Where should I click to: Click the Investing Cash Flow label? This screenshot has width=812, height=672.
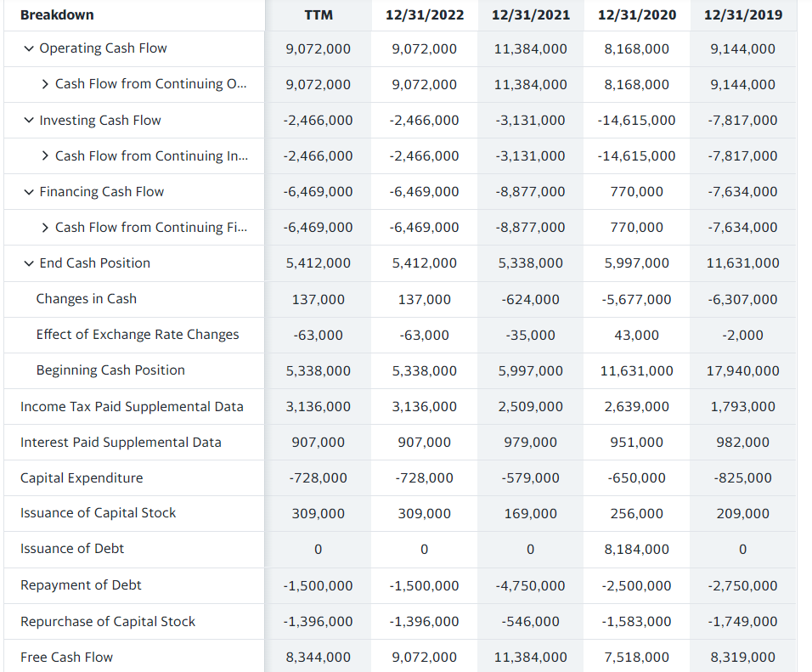pos(100,120)
